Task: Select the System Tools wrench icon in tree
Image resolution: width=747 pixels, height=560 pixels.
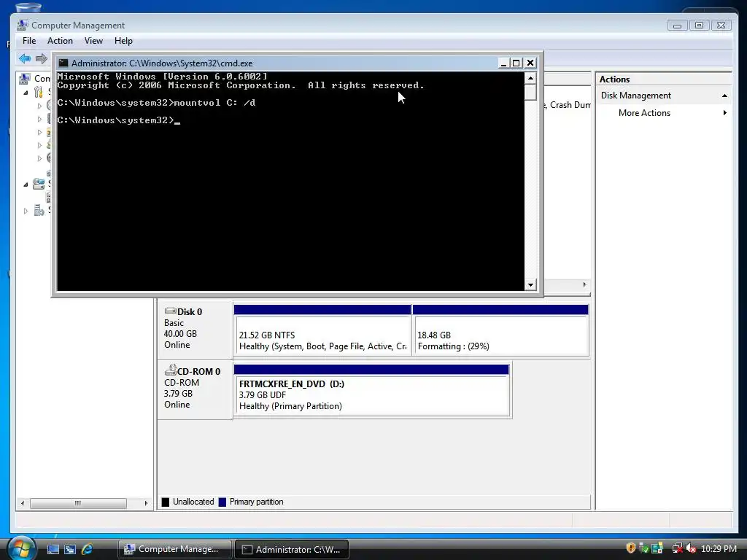Action: point(39,92)
